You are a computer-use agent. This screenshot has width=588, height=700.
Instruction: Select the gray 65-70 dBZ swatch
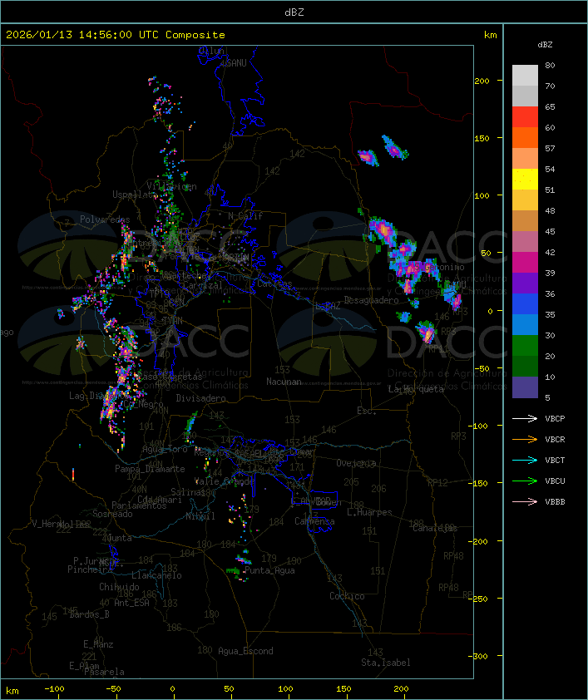[x=525, y=96]
